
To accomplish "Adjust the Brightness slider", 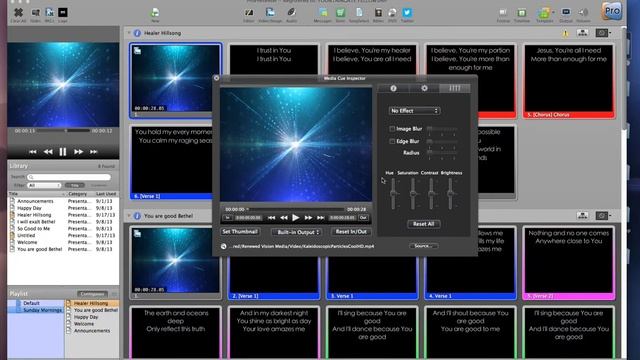I will pyautogui.click(x=451, y=194).
